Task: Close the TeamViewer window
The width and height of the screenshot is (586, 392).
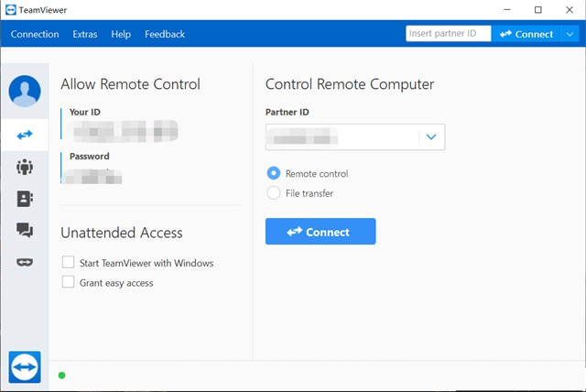Action: coord(570,10)
